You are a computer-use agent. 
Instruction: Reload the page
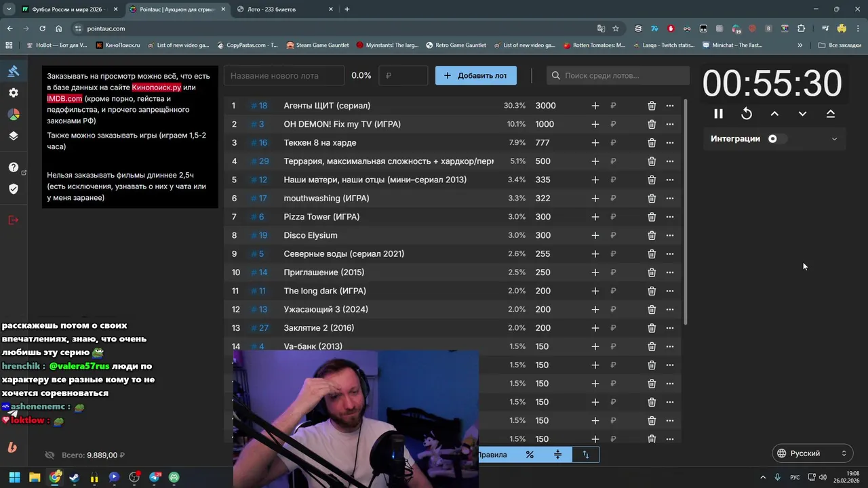[42, 28]
